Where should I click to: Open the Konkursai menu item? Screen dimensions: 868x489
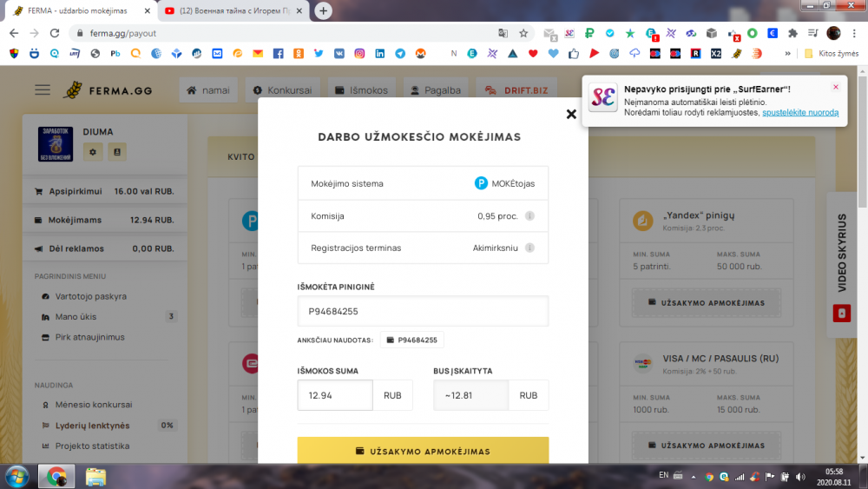pos(283,89)
